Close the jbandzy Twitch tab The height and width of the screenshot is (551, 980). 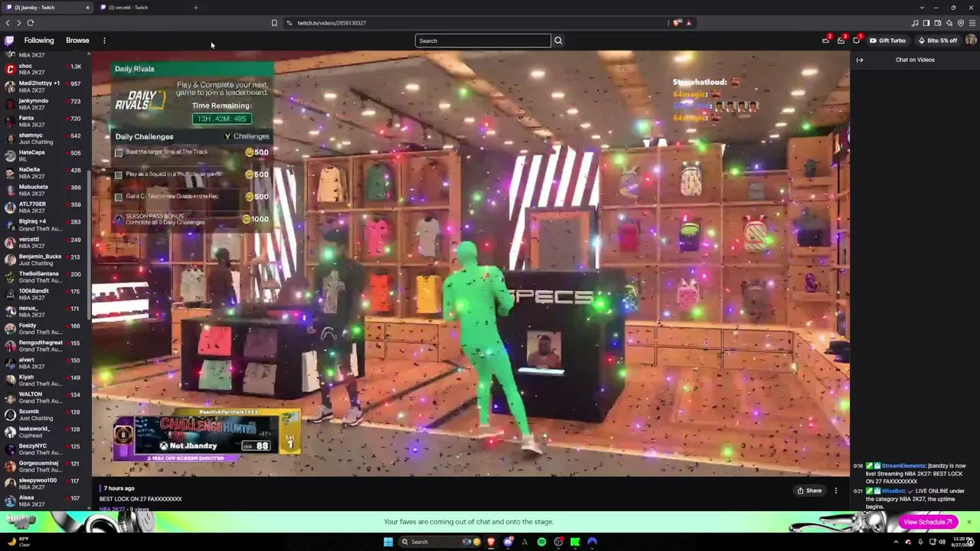(87, 8)
